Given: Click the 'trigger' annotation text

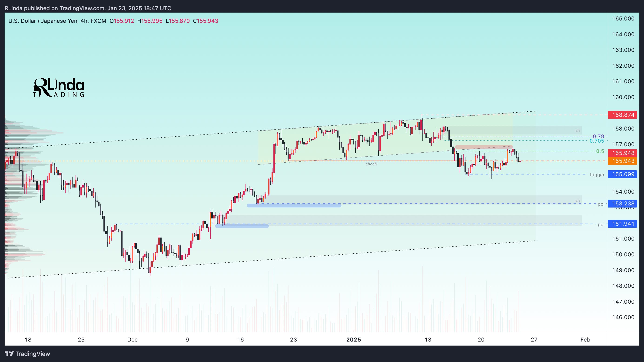Looking at the screenshot, I should (x=597, y=175).
